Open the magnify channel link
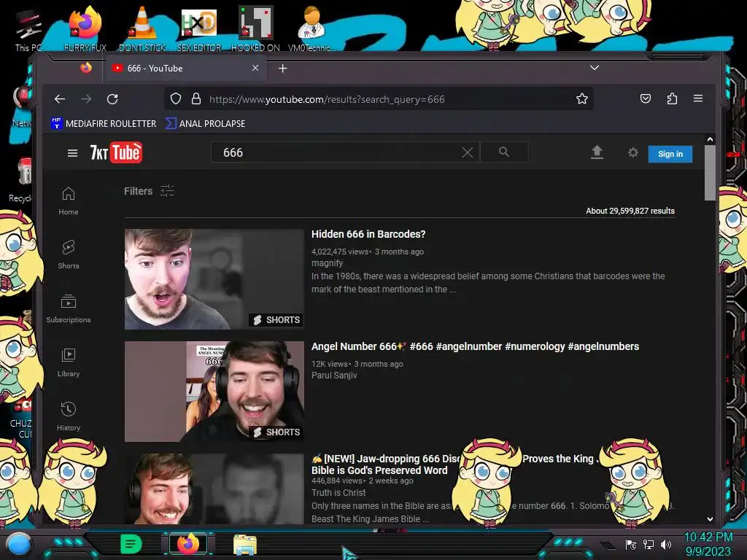 [x=327, y=262]
